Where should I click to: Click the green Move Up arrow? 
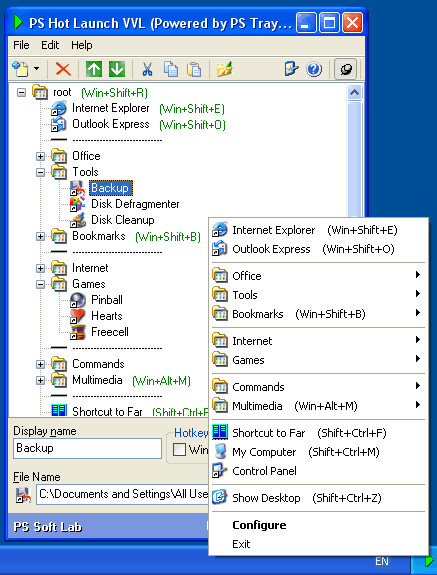[94, 69]
